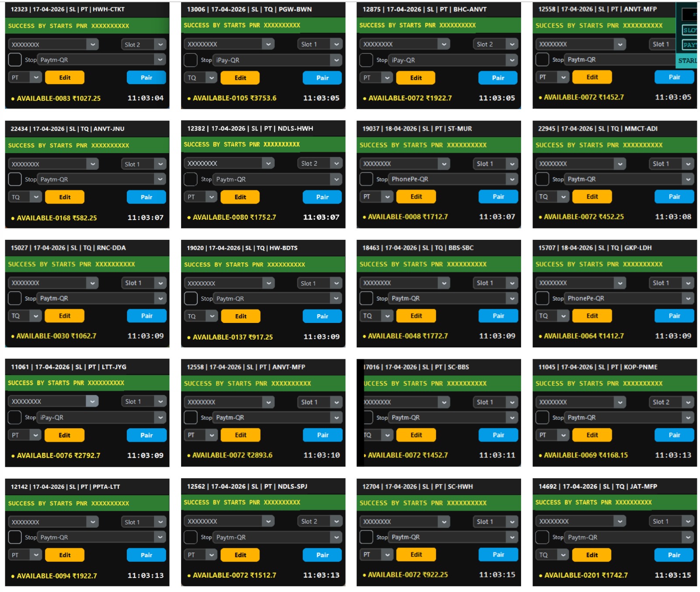Expand iPay-QR payment dropdown in BHC-ANVT card
This screenshot has height=592, width=700.
pyautogui.click(x=453, y=60)
